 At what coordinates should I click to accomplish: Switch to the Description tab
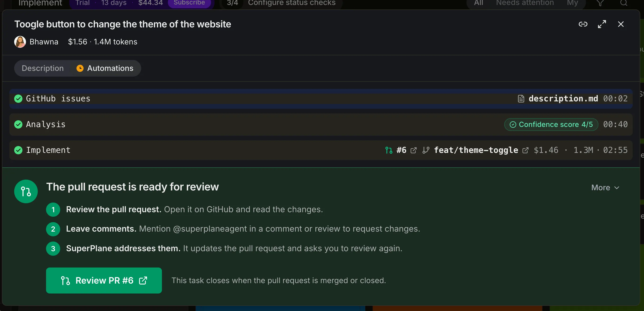click(43, 68)
